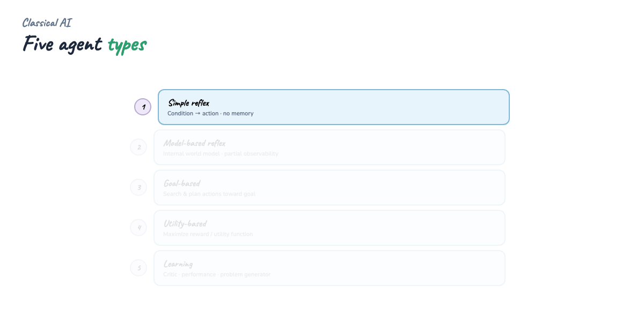
Task: Click step number 3 circle
Action: pos(139,187)
